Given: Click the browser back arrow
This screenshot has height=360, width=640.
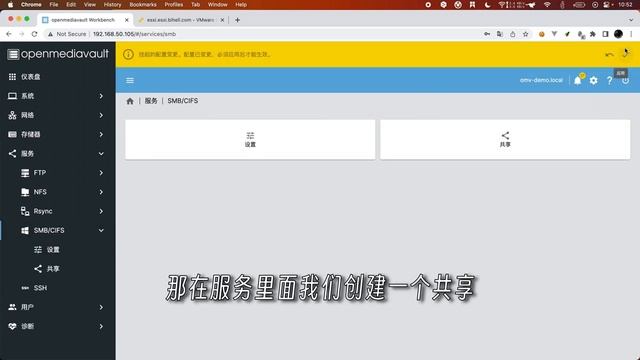Looking at the screenshot, I should pyautogui.click(x=9, y=34).
